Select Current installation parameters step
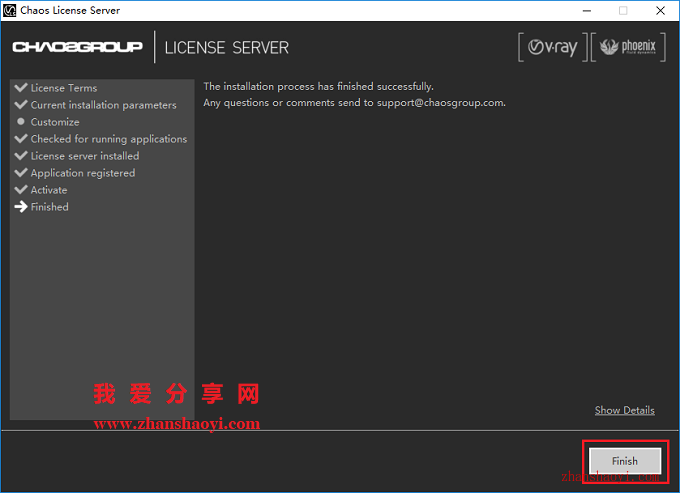Image resolution: width=680 pixels, height=493 pixels. (x=103, y=105)
